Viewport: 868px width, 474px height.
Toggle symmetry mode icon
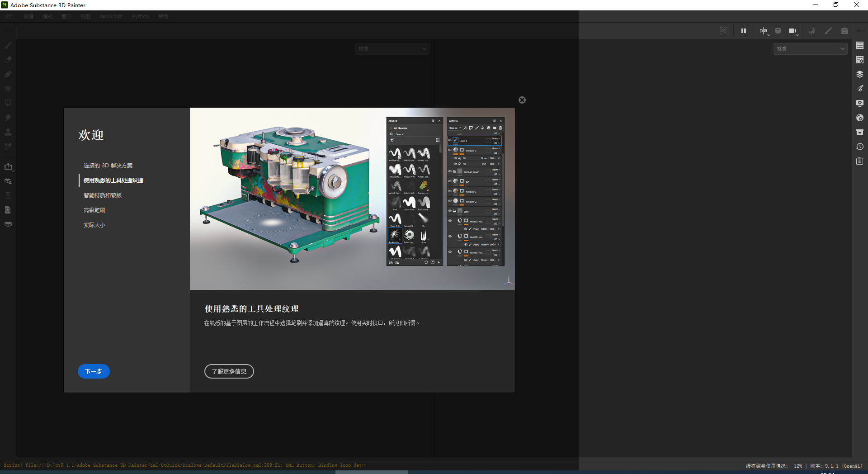tap(763, 31)
